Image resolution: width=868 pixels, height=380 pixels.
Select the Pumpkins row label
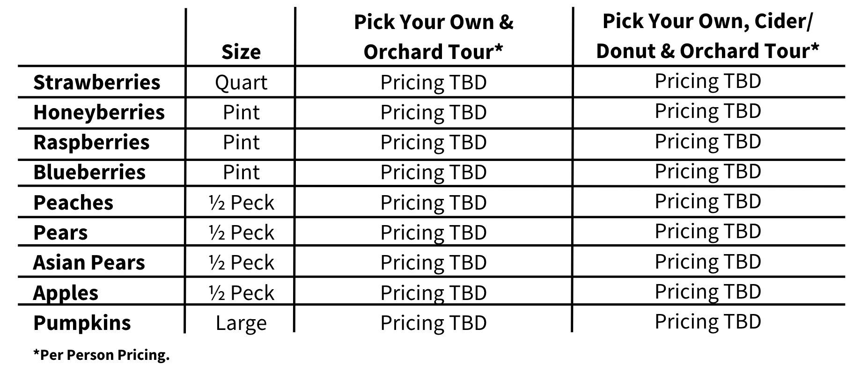(82, 323)
